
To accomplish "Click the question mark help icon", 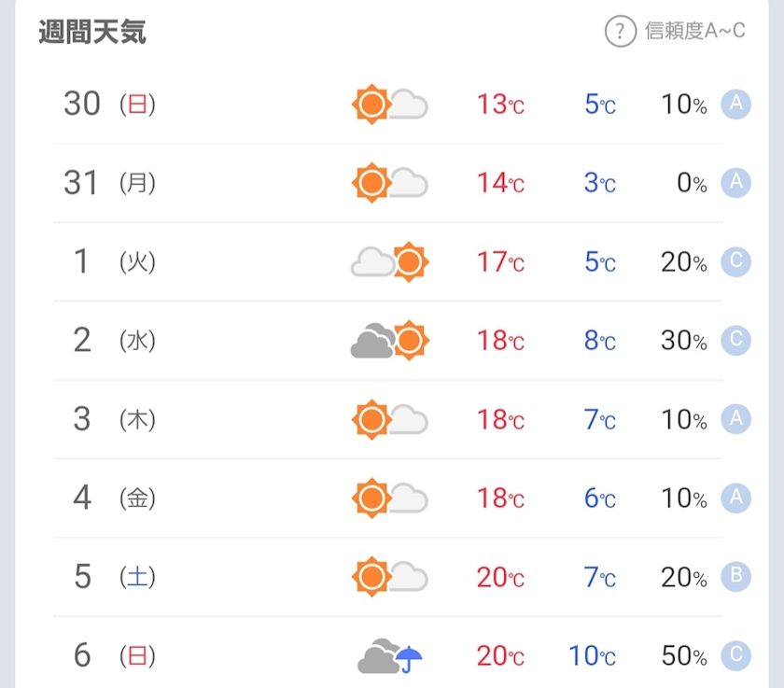I will [620, 31].
